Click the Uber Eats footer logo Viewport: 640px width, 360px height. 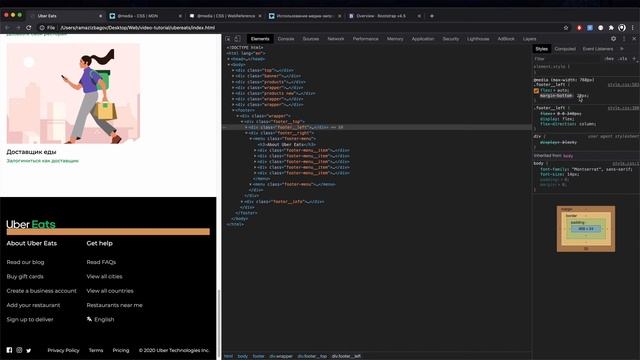pyautogui.click(x=31, y=224)
